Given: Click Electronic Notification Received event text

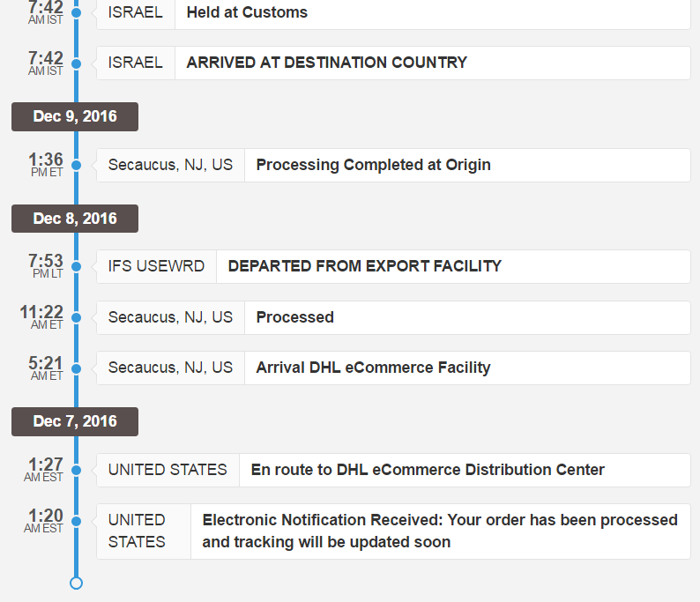Looking at the screenshot, I should tap(440, 531).
